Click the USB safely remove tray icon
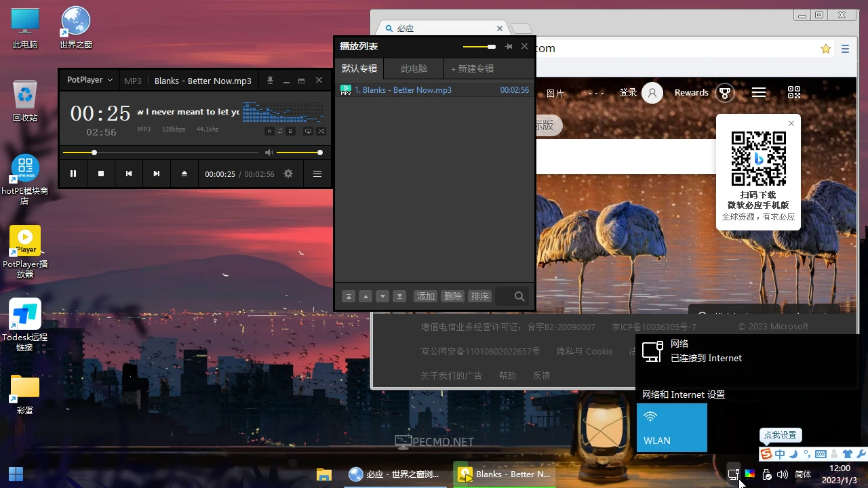The width and height of the screenshot is (868, 488). (766, 474)
